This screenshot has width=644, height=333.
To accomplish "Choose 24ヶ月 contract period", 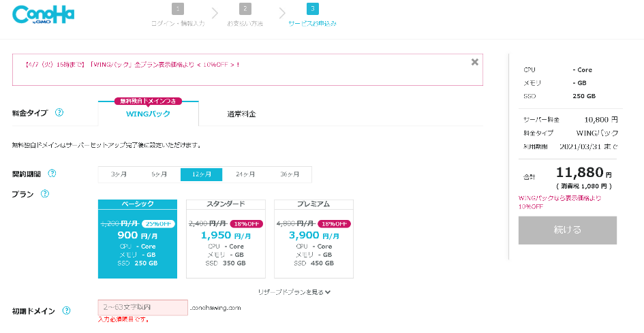I will pyautogui.click(x=245, y=174).
